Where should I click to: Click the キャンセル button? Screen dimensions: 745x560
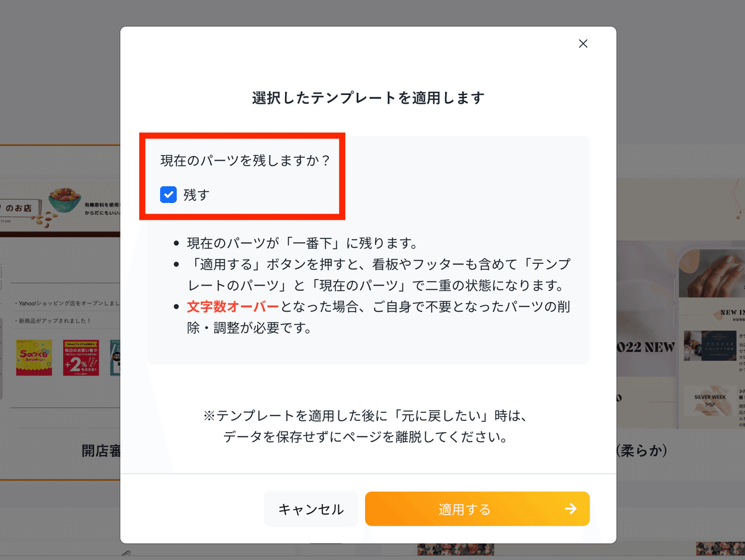click(x=311, y=509)
